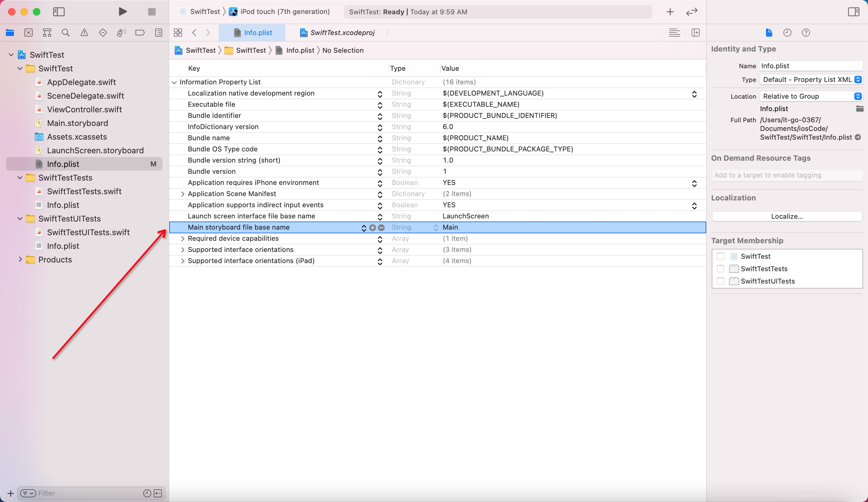Reveal full path in Finder arrow
This screenshot has width=868, height=502.
click(x=858, y=137)
